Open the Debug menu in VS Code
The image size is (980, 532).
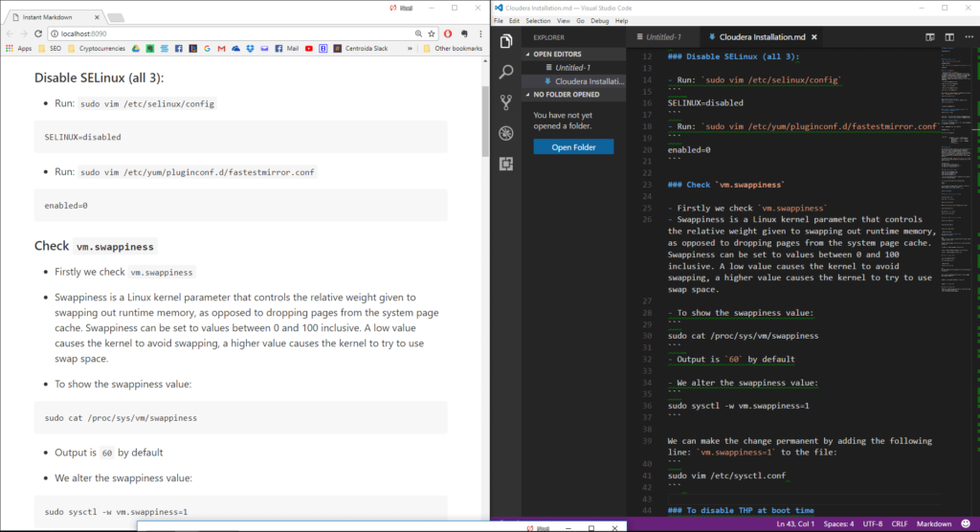click(599, 21)
